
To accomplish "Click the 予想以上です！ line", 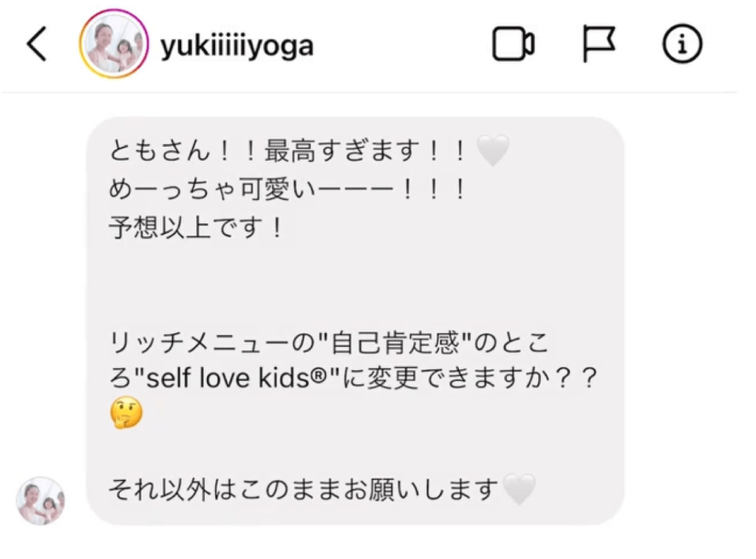I will [x=196, y=227].
